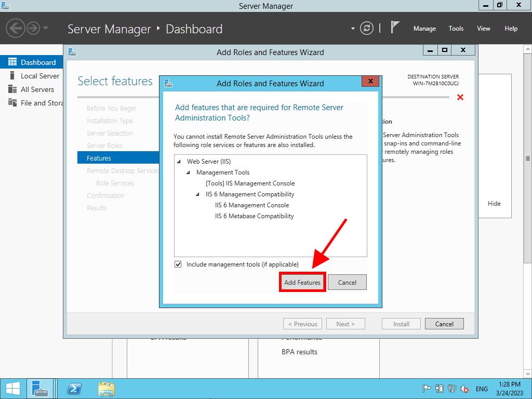Click the scroll down arrow in Server Manager
This screenshot has width=532, height=399.
(x=528, y=374)
